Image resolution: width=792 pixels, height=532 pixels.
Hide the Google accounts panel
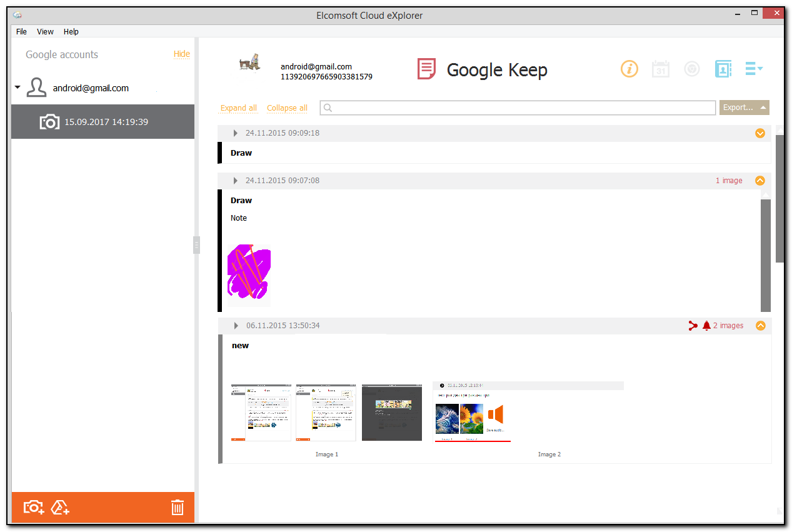coord(181,54)
